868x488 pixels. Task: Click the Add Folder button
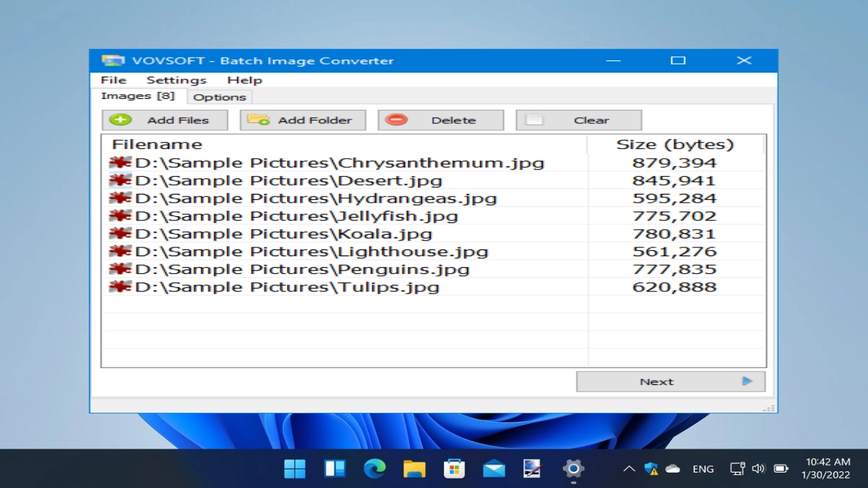point(302,120)
